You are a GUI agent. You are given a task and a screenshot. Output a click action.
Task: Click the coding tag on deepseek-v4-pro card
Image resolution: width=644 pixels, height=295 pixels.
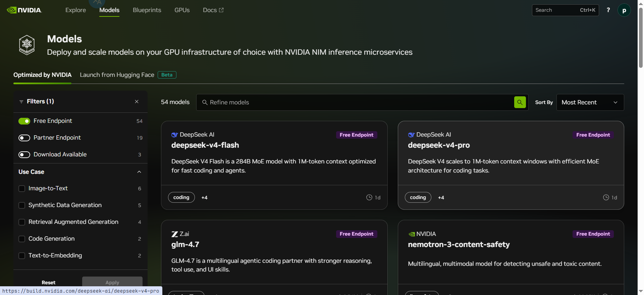(x=418, y=197)
